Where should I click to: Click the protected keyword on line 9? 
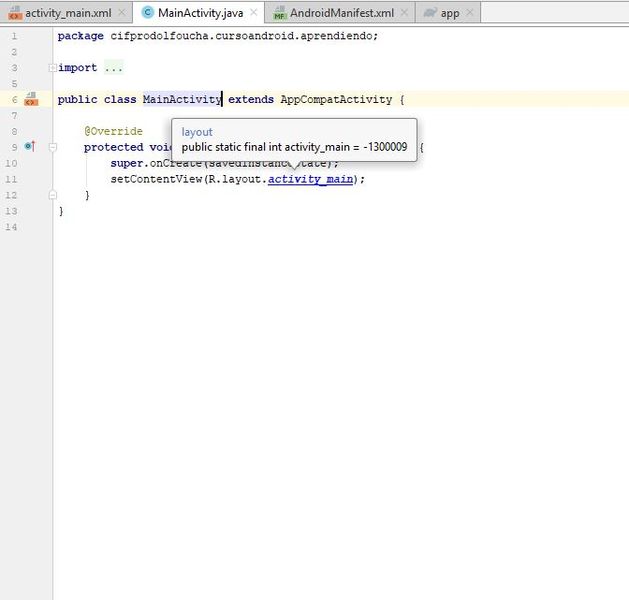(x=114, y=147)
